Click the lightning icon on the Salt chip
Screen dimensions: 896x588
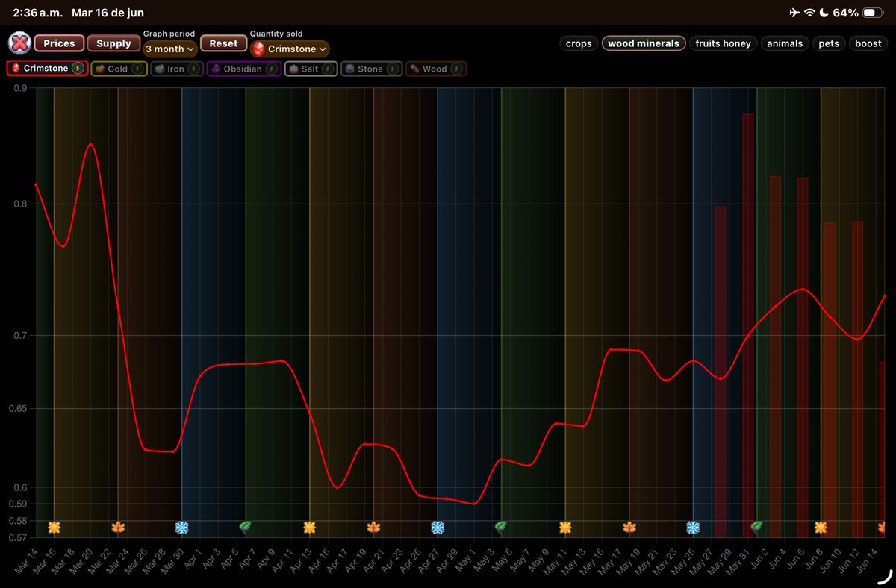328,69
